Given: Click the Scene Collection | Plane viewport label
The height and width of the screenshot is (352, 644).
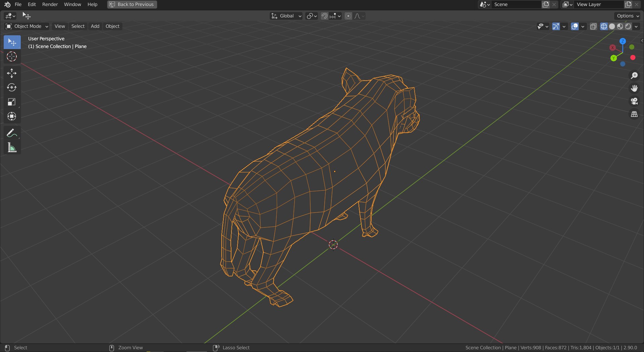Looking at the screenshot, I should click(x=57, y=46).
